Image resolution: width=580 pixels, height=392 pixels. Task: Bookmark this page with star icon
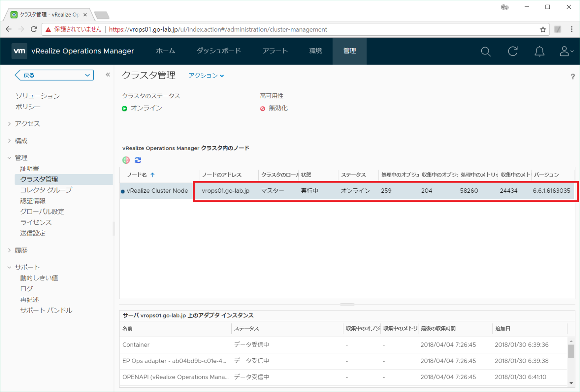pos(543,29)
